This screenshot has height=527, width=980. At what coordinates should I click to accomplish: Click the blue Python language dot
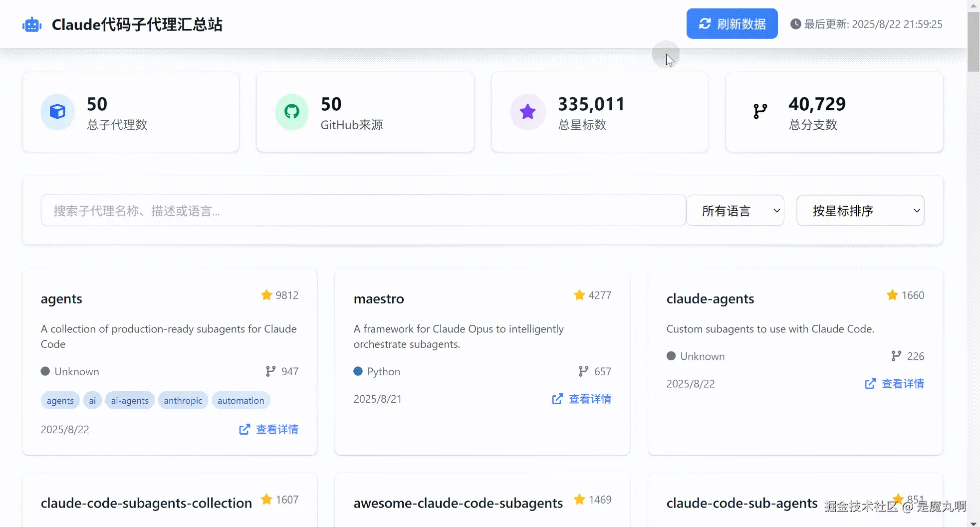tap(358, 371)
